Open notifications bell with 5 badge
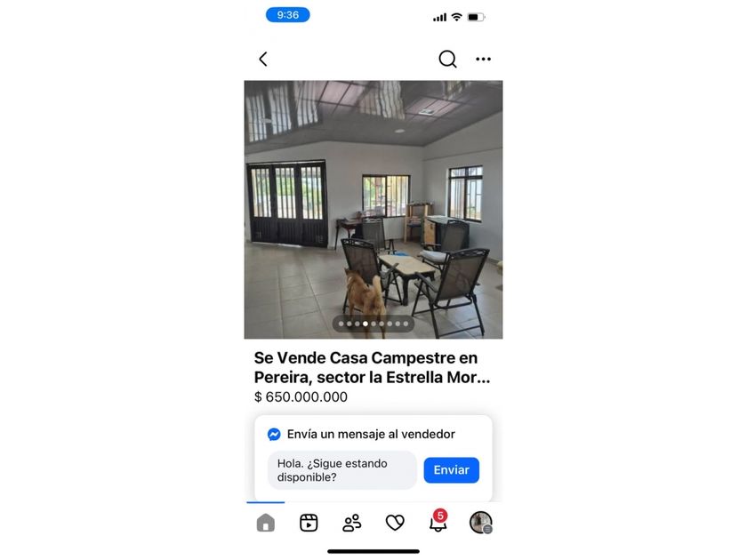Image resolution: width=747 pixels, height=560 pixels. (x=438, y=521)
